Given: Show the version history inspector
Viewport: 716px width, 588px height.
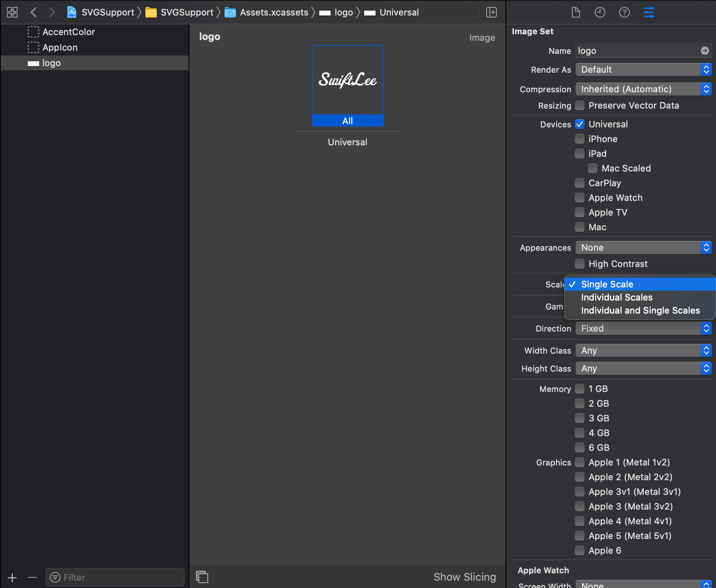Looking at the screenshot, I should coord(600,12).
